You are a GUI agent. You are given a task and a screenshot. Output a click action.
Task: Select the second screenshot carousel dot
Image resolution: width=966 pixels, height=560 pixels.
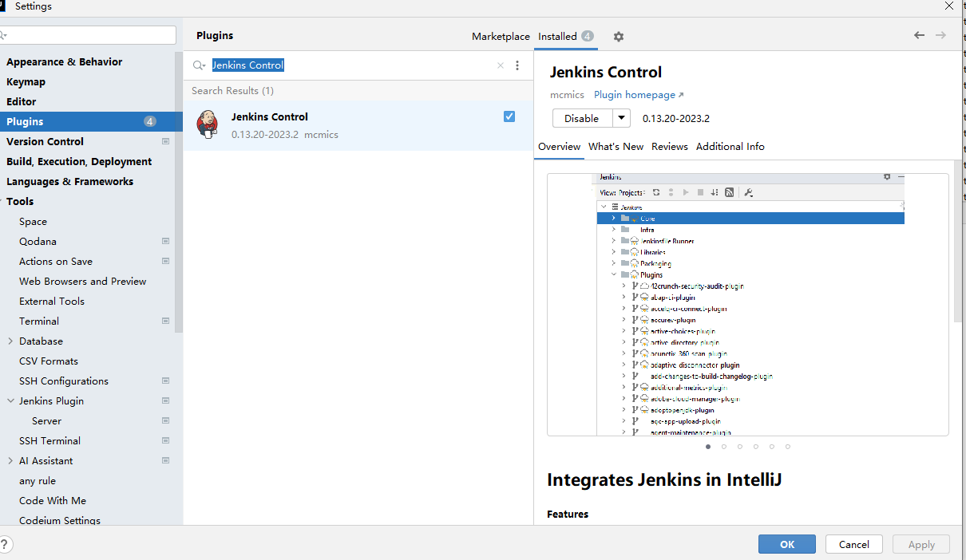pos(724,447)
